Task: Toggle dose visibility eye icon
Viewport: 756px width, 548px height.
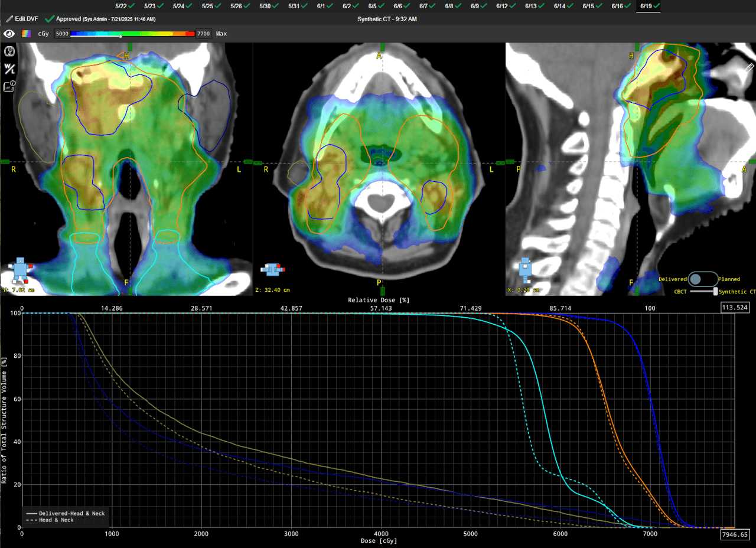Action: tap(9, 34)
